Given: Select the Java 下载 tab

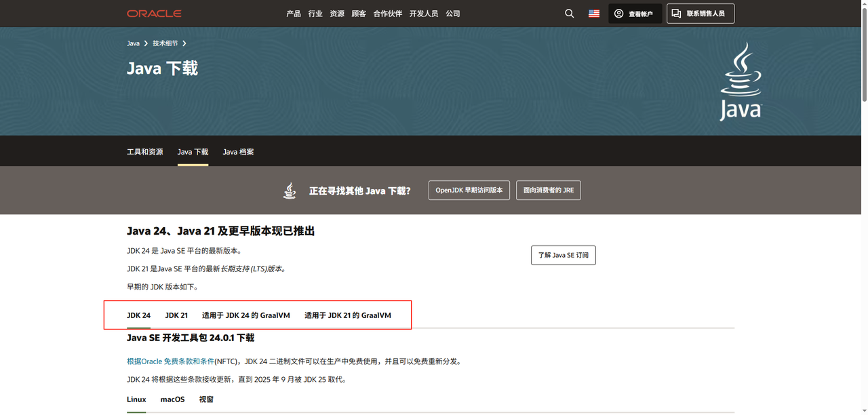Looking at the screenshot, I should [x=193, y=152].
